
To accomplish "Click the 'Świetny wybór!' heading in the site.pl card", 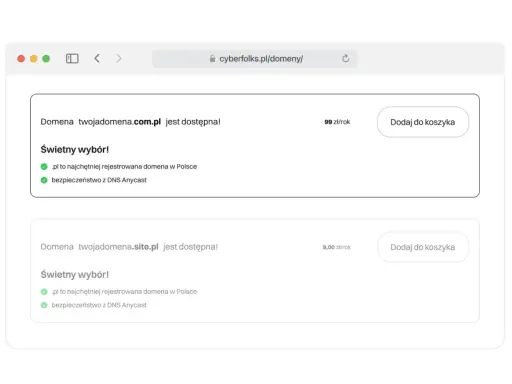I will [75, 275].
